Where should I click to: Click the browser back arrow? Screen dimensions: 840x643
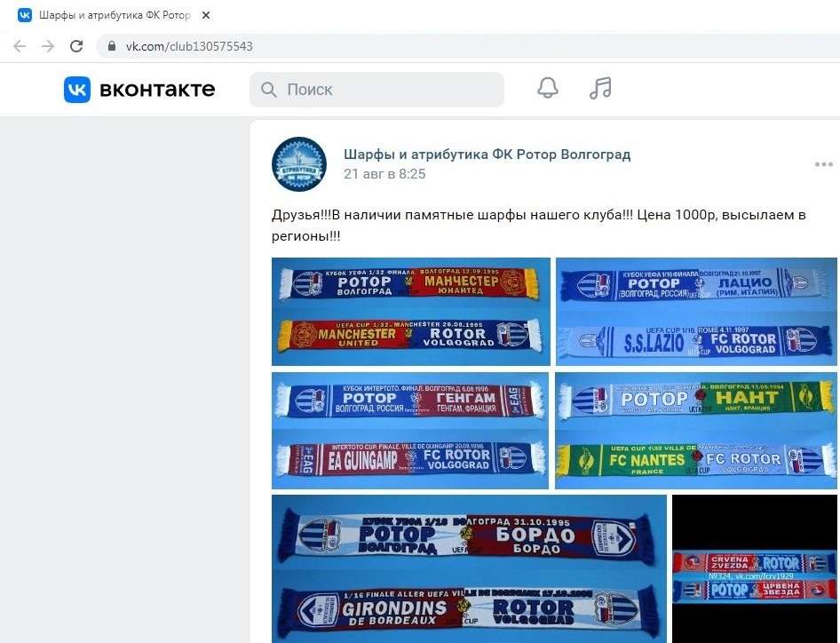click(x=20, y=46)
